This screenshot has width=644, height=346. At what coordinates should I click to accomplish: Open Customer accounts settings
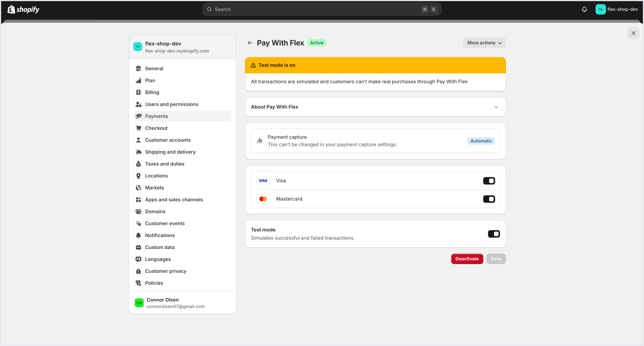click(182, 140)
